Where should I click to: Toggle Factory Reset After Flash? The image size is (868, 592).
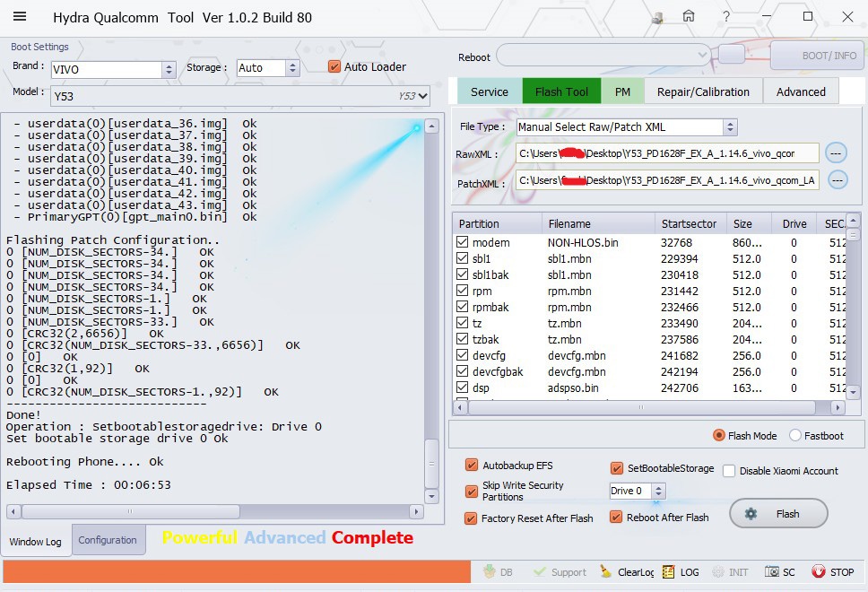[470, 518]
